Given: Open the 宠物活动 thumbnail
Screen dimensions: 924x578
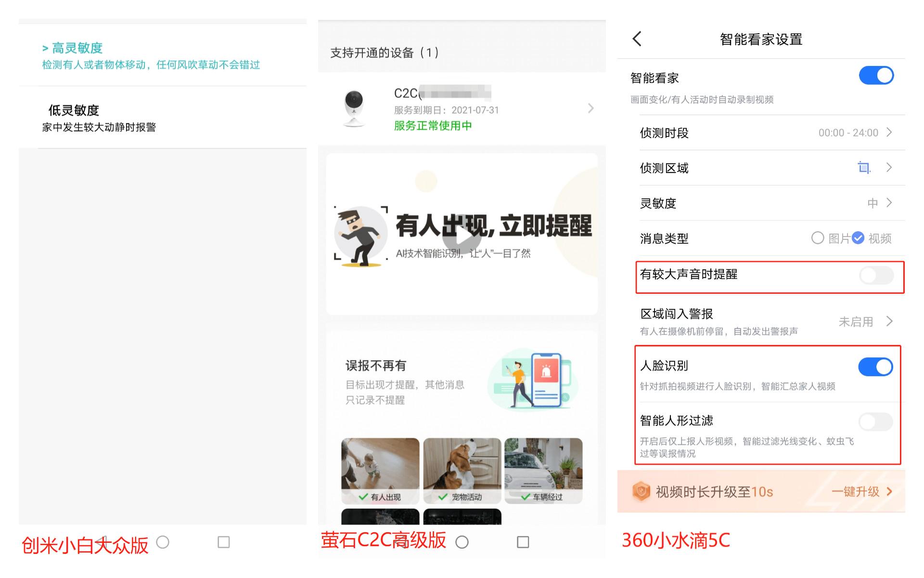Looking at the screenshot, I should [x=462, y=471].
